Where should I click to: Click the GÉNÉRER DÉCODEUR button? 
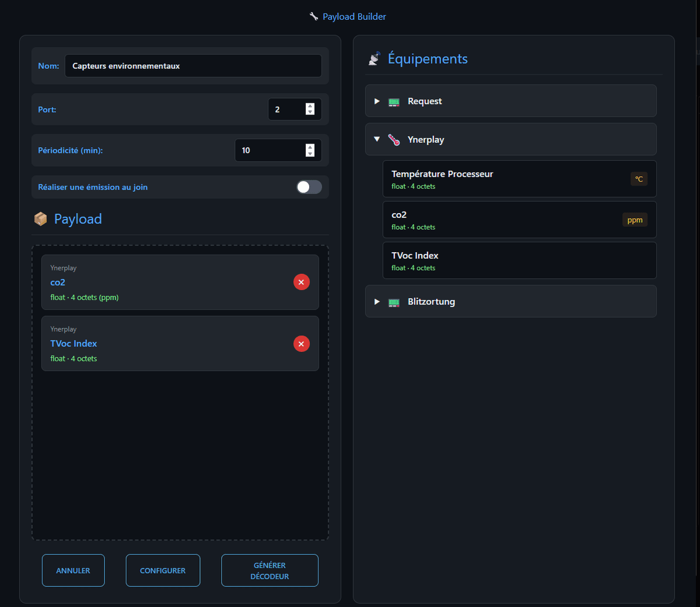point(269,570)
